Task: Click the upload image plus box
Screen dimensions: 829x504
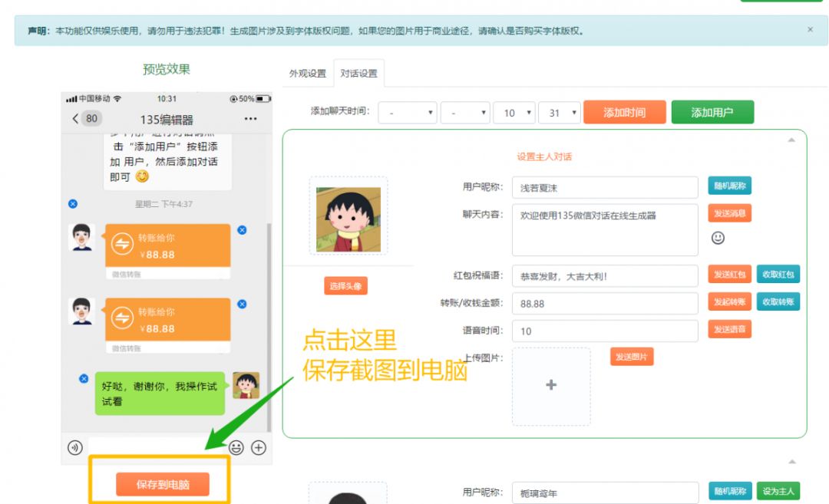Action: click(551, 386)
